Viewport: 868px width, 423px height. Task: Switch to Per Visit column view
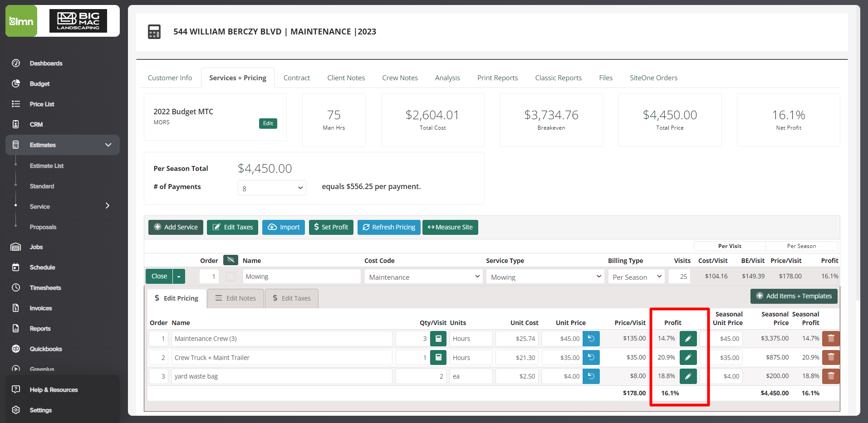tap(729, 246)
